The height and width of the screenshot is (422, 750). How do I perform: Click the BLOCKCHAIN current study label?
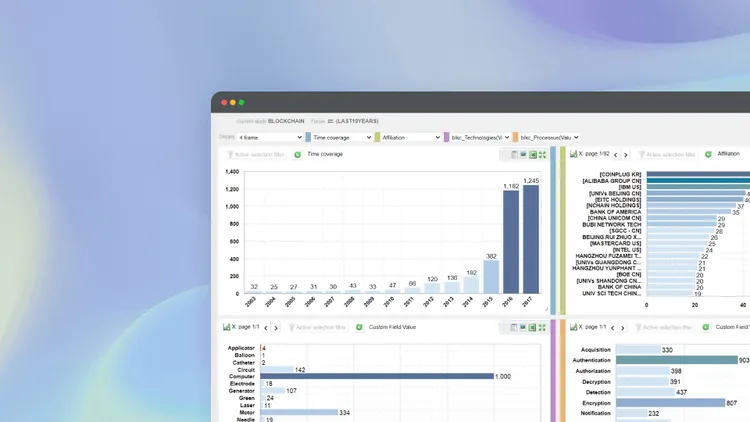point(286,121)
